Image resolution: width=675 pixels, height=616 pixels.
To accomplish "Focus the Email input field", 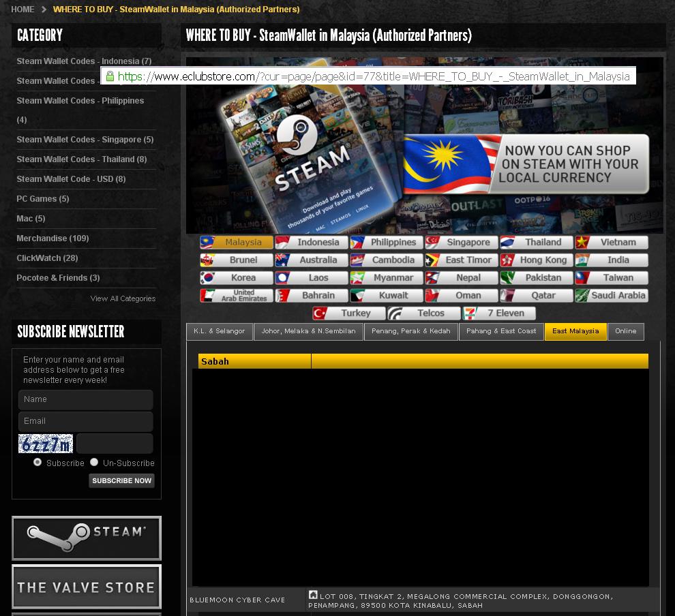I will coord(86,422).
